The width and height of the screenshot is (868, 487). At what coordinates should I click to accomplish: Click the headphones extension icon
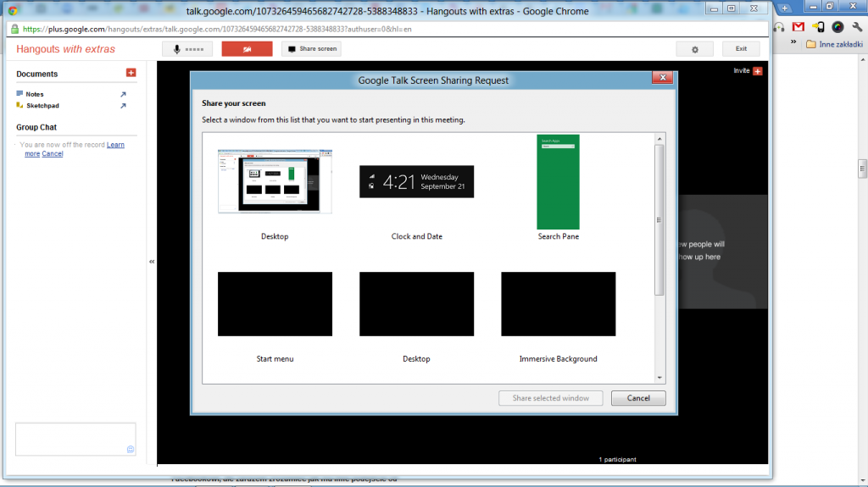tap(780, 26)
